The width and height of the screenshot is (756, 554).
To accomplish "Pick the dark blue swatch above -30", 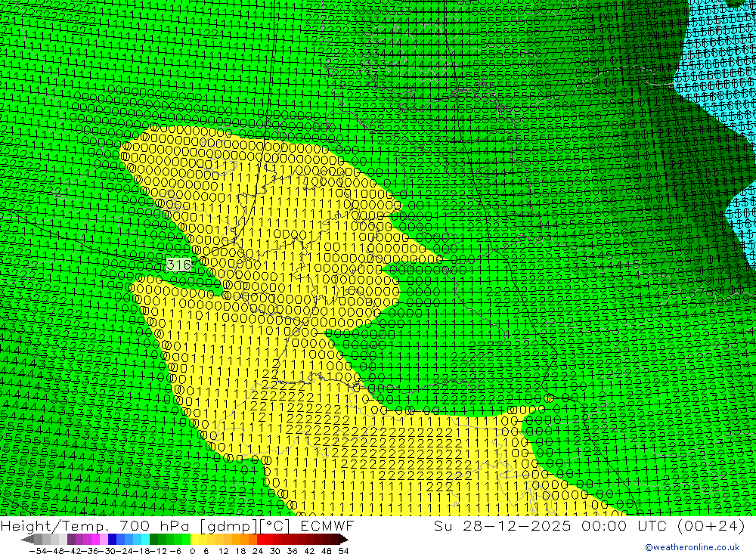I will tap(113, 540).
